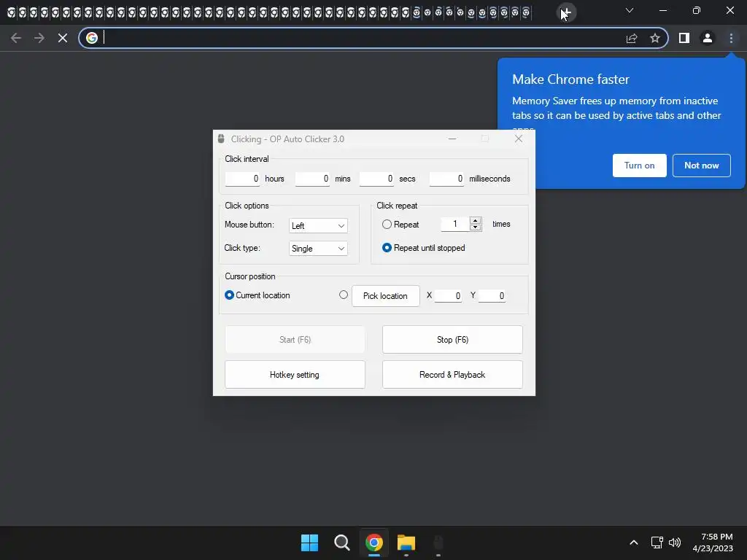Go back using the browser back arrow
Screen dimensions: 747x560
(x=16, y=38)
